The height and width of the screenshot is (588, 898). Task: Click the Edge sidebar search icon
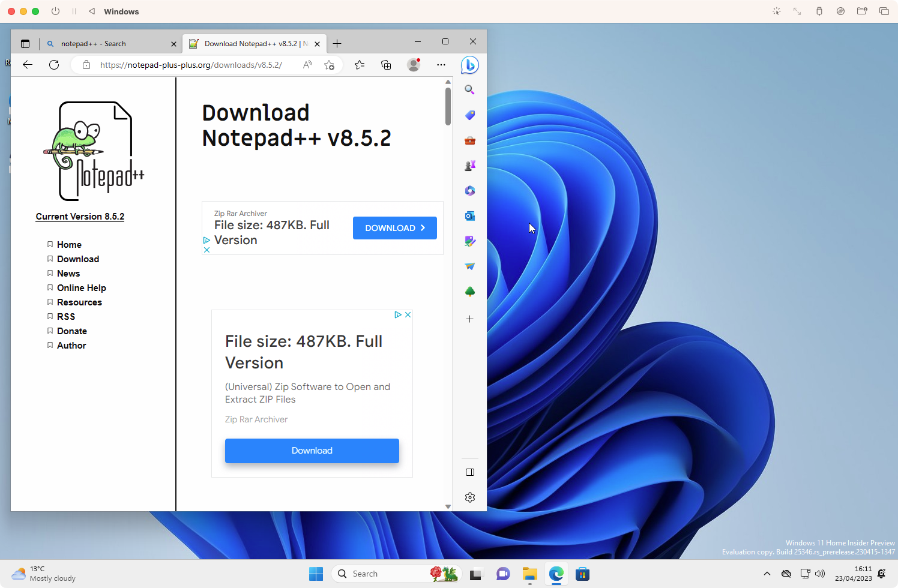coord(470,89)
